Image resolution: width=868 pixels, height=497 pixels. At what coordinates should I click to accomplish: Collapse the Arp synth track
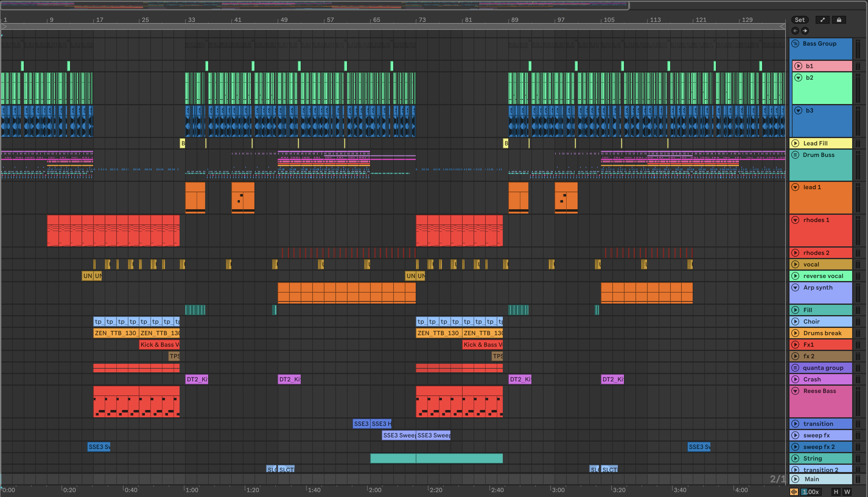pyautogui.click(x=795, y=287)
